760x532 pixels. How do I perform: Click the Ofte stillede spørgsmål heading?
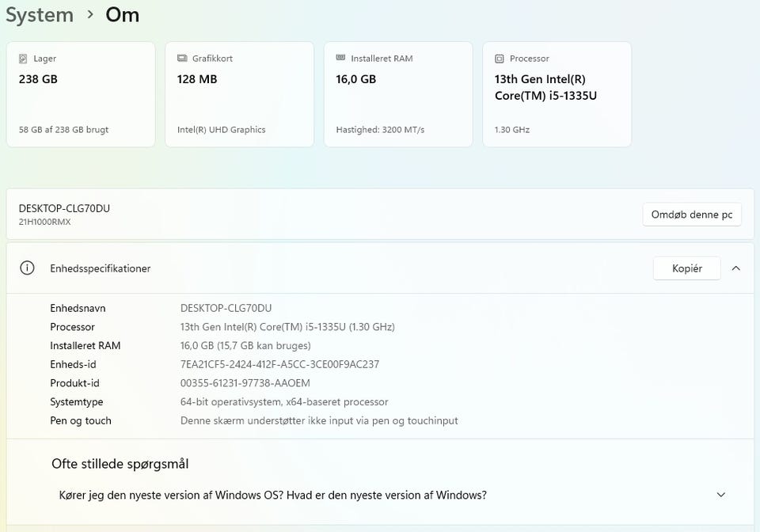coord(120,464)
